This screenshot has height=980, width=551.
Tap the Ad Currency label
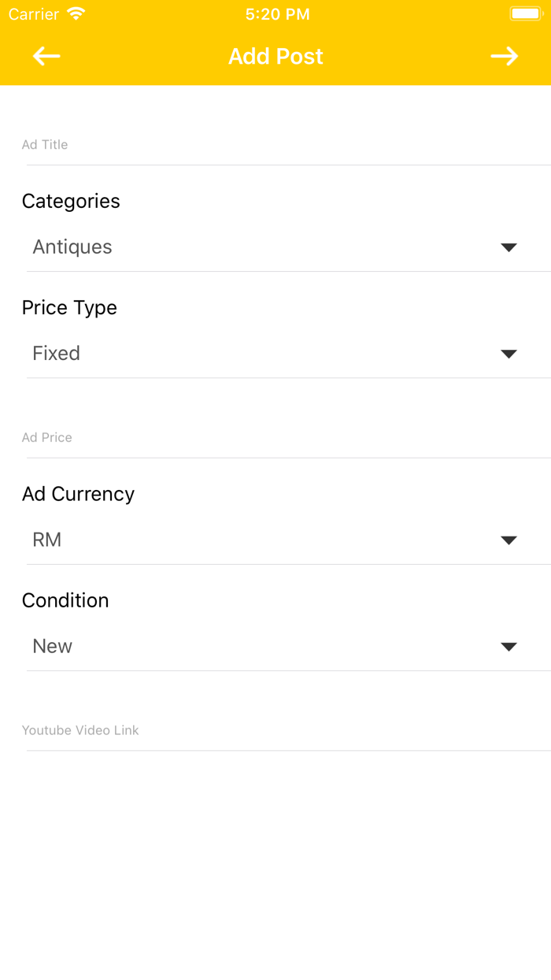pos(78,494)
